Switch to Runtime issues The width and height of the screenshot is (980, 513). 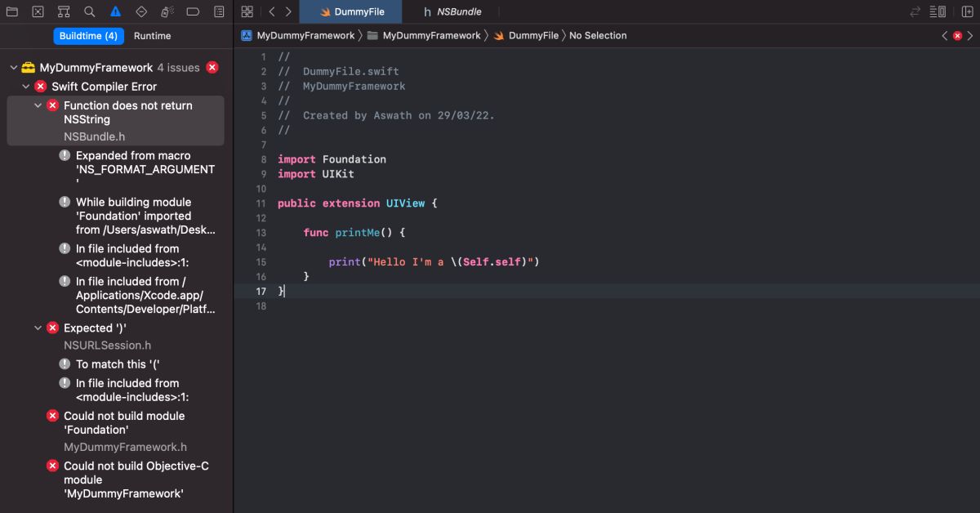tap(153, 36)
